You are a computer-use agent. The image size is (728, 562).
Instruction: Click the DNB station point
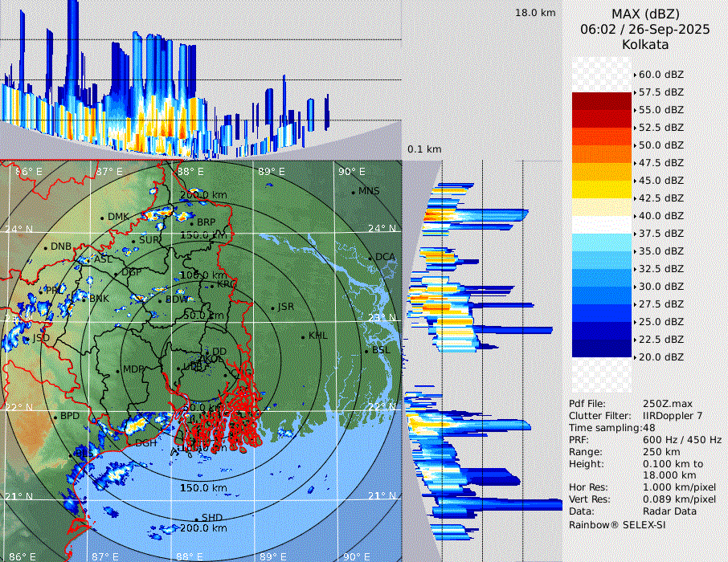(x=46, y=247)
